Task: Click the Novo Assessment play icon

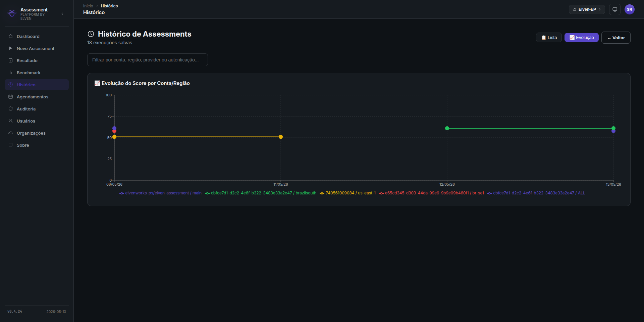Action: [10, 48]
